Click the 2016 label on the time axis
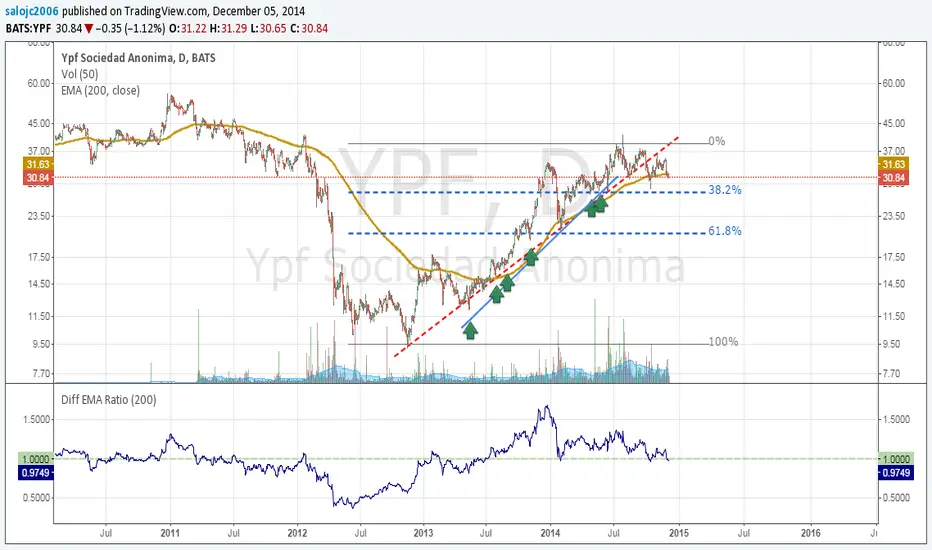 click(x=811, y=533)
